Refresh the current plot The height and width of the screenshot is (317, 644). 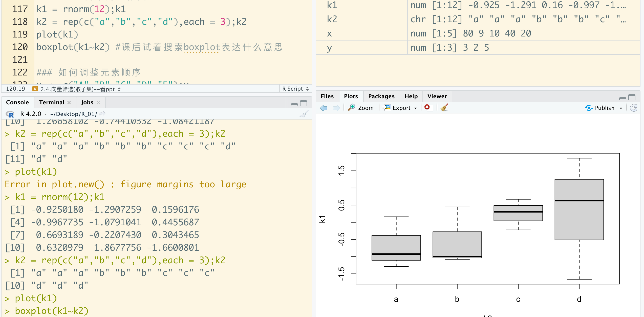click(634, 108)
